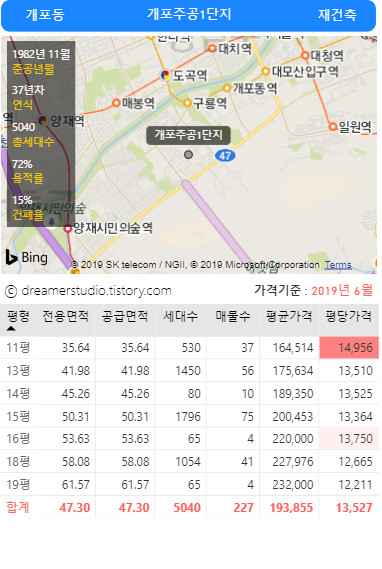The image size is (382, 569).
Task: Sort by the 공급면적 column header
Action: point(125,316)
